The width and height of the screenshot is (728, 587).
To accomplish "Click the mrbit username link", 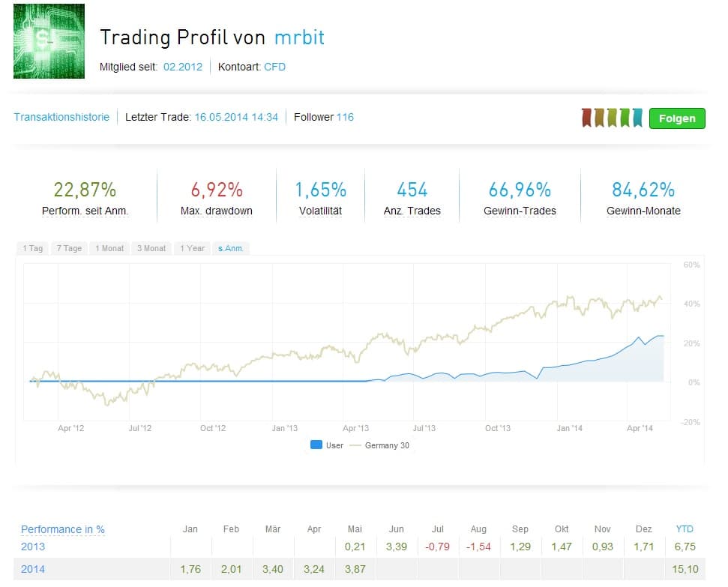I will click(x=299, y=37).
